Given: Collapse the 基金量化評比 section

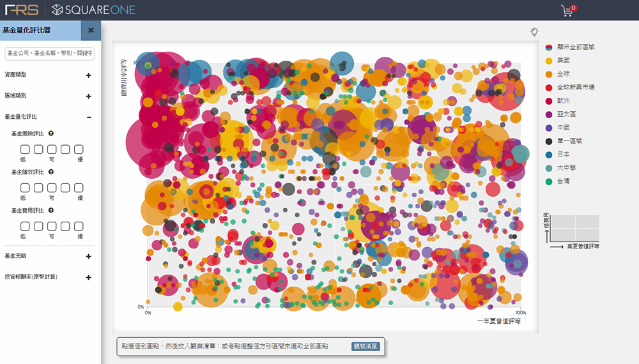Looking at the screenshot, I should click(88, 118).
